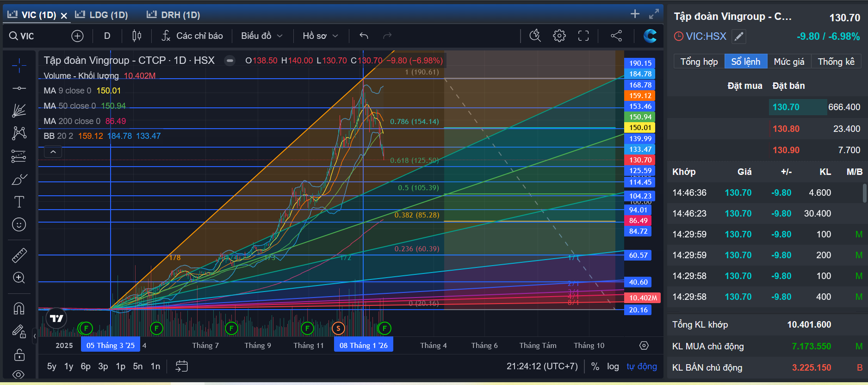The width and height of the screenshot is (868, 385).
Task: Toggle tự động auto scale
Action: (642, 366)
